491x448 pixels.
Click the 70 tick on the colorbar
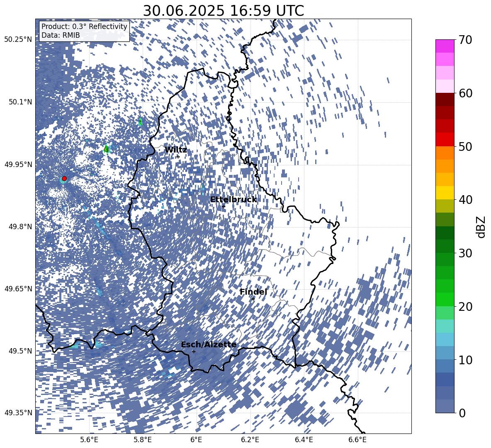click(x=465, y=40)
